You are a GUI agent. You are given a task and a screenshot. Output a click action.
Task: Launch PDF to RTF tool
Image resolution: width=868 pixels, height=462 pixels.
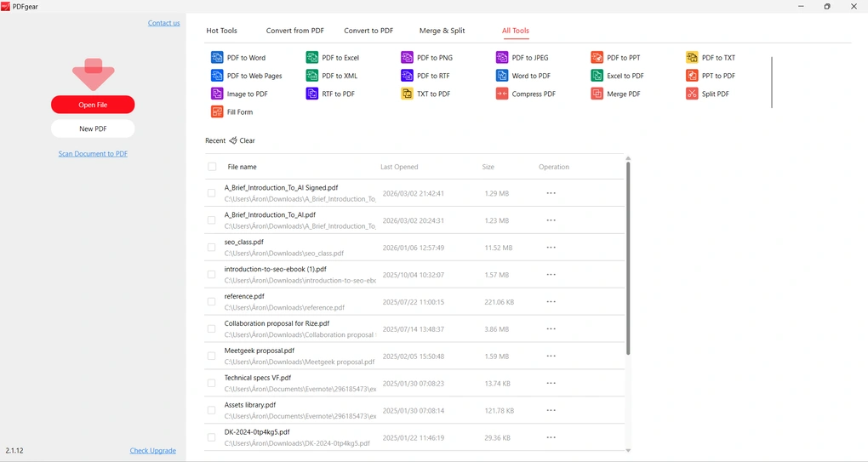[425, 76]
